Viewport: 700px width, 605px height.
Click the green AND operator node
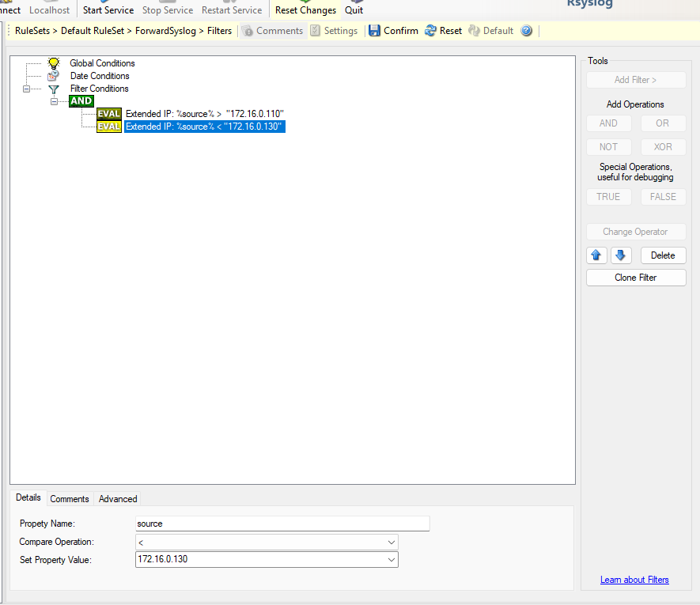click(81, 101)
